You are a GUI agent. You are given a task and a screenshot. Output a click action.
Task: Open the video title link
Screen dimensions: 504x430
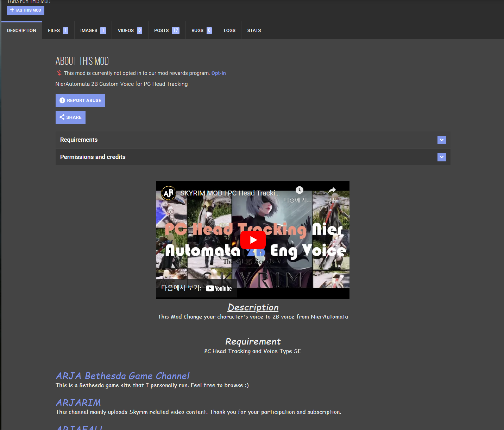point(230,193)
